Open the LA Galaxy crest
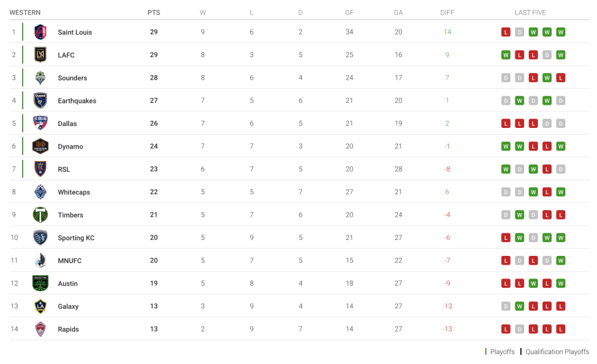 pos(40,306)
